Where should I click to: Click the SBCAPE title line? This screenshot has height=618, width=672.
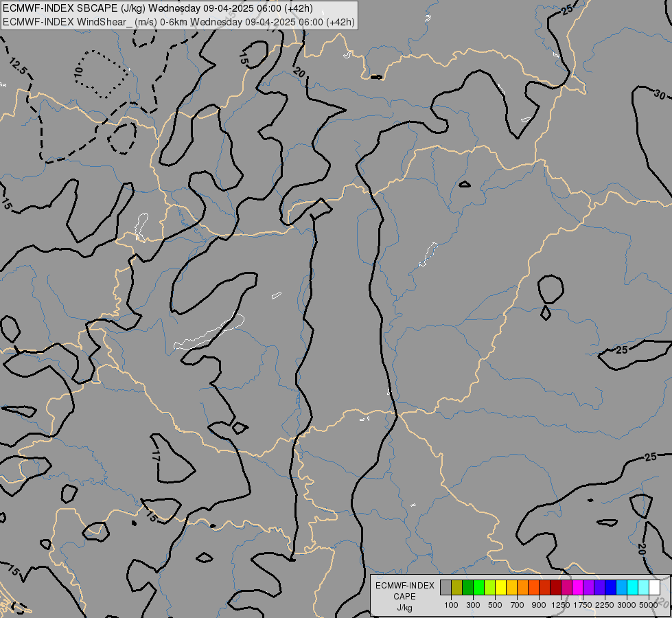[x=158, y=8]
